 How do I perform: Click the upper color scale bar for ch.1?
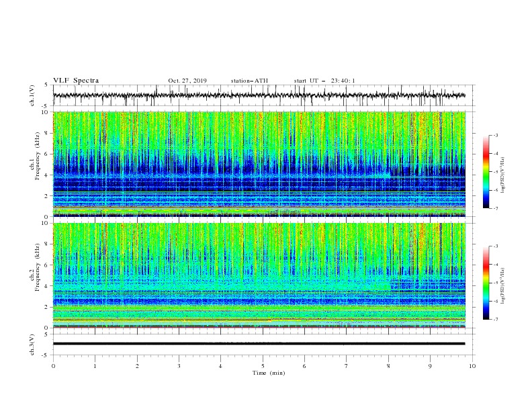(x=486, y=172)
